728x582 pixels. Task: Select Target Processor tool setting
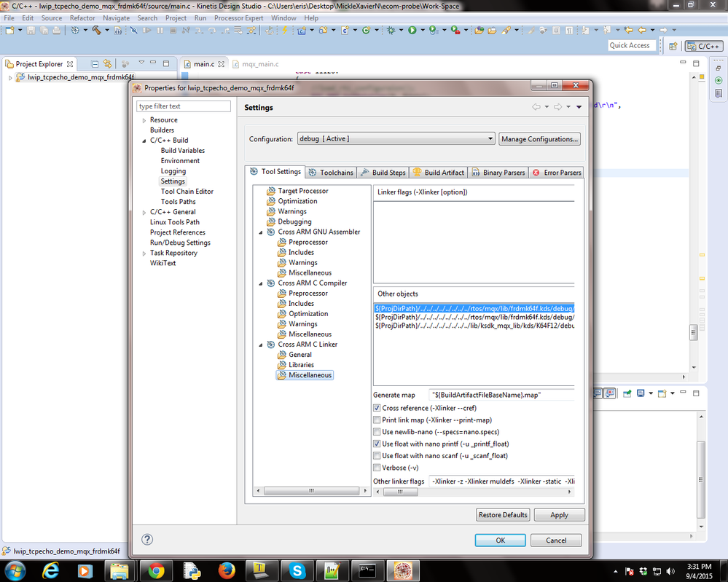[302, 191]
